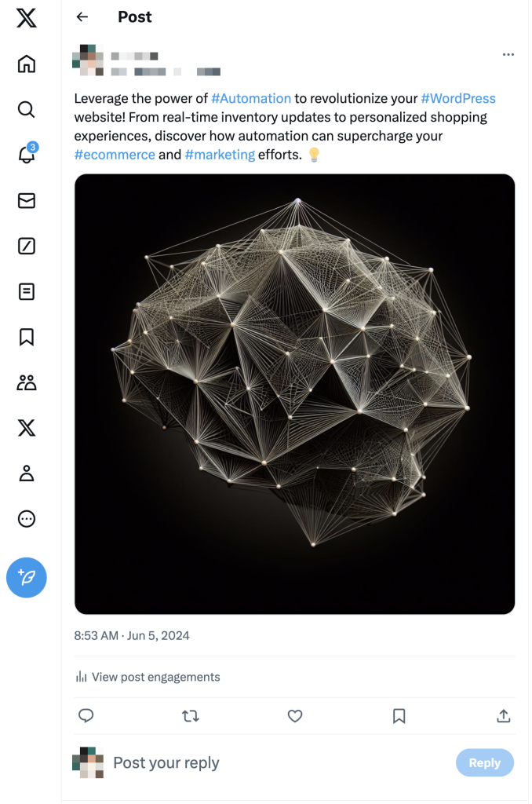532x804 pixels.
Task: Open Profile from the sidebar
Action: pos(26,473)
